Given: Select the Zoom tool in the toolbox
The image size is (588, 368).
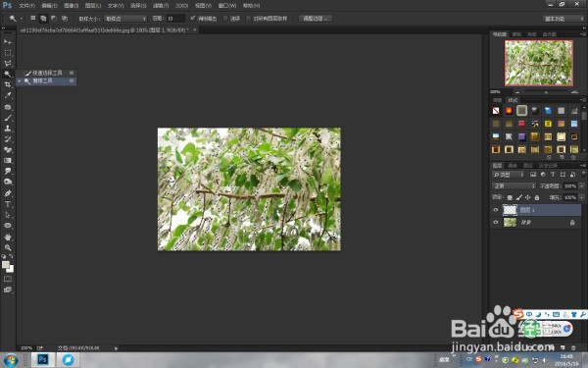Looking at the screenshot, I should [8, 248].
